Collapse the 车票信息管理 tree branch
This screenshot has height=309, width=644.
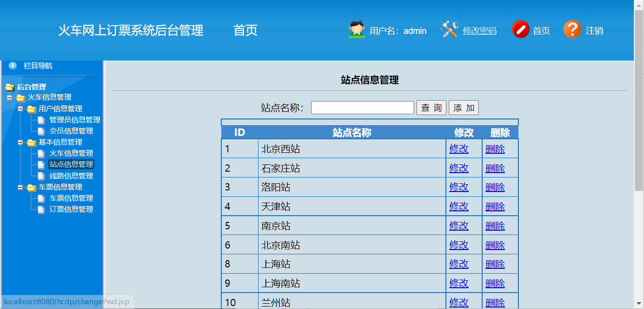point(20,187)
